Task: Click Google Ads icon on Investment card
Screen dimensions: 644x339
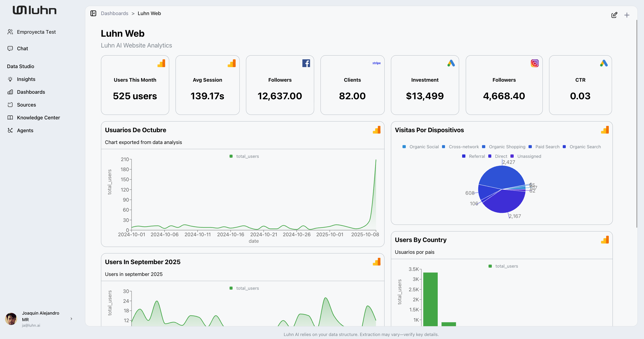Action: pos(451,63)
